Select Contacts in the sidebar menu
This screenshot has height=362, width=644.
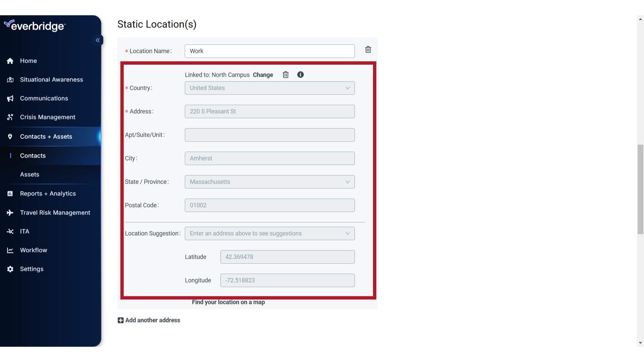pos(33,156)
